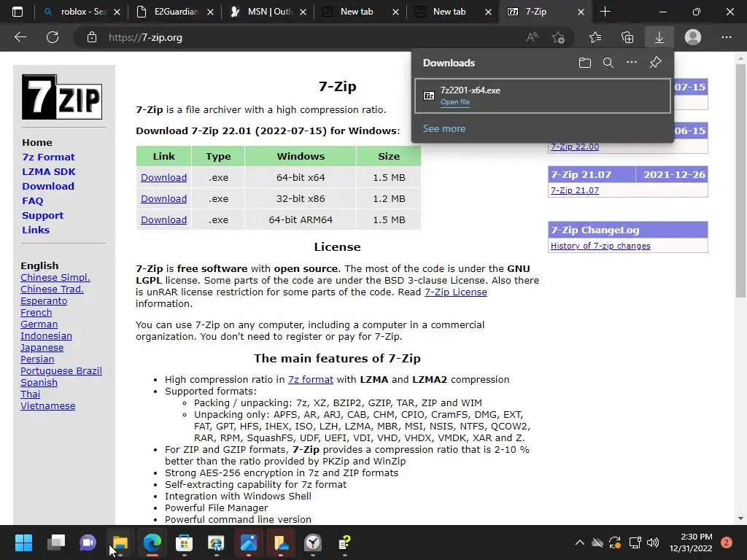747x560 pixels.
Task: Open Task View on the taskbar
Action: 55,542
